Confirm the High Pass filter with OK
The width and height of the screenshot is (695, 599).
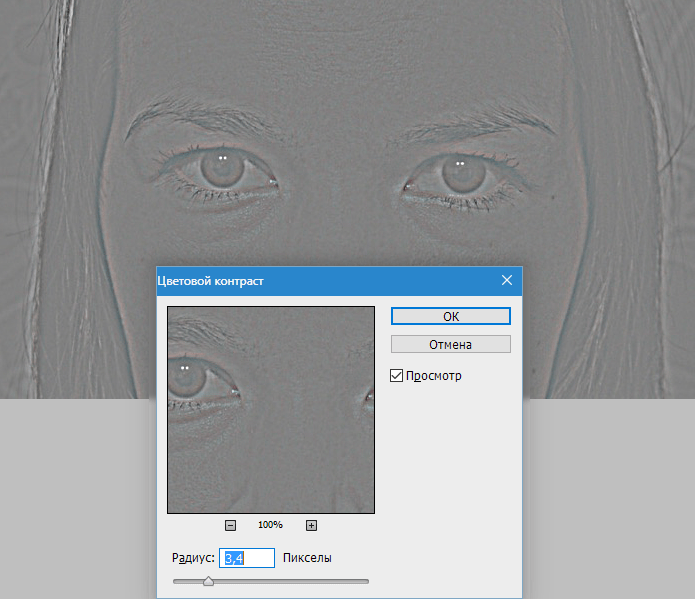click(x=451, y=316)
